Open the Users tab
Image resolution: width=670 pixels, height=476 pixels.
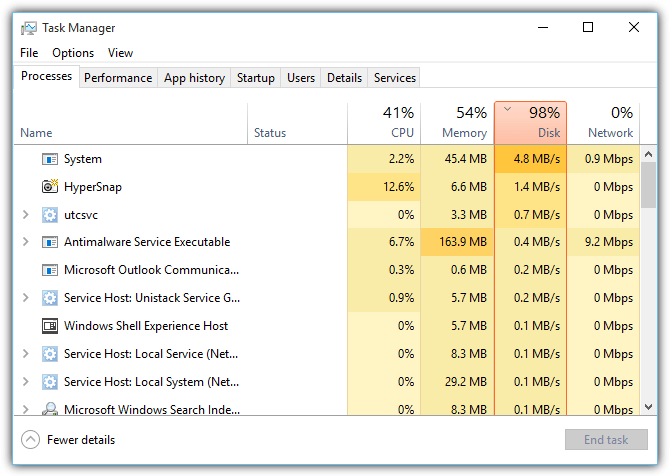pyautogui.click(x=301, y=78)
